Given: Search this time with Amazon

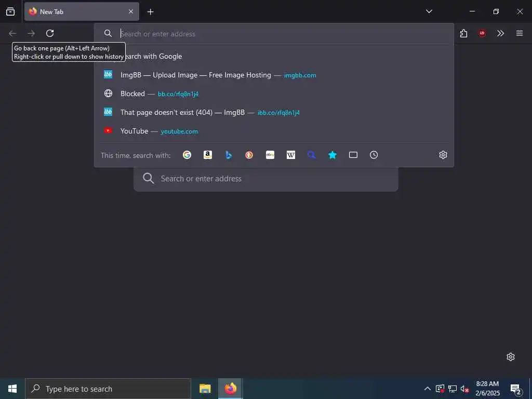Looking at the screenshot, I should click(208, 155).
